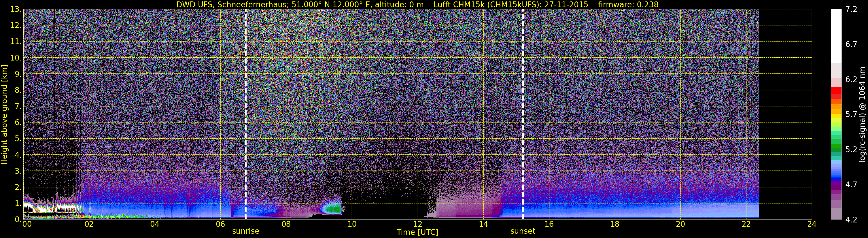Click the '7.2' value on the colorbar
868x238 pixels.
point(851,10)
